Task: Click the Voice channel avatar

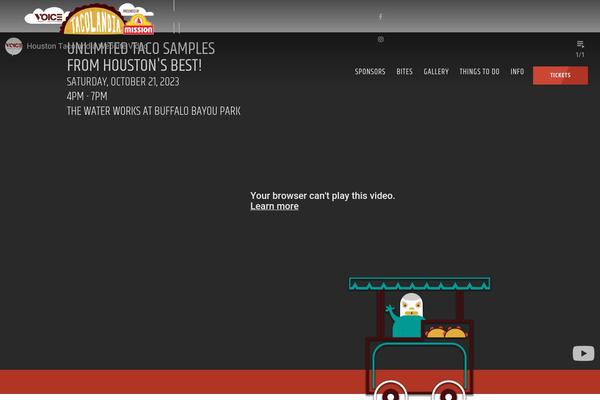Action: (x=14, y=46)
